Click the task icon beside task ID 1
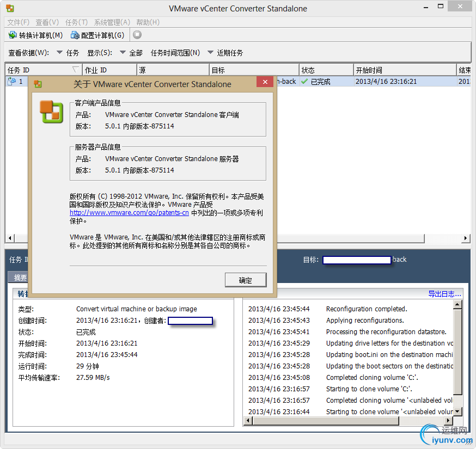 11,81
